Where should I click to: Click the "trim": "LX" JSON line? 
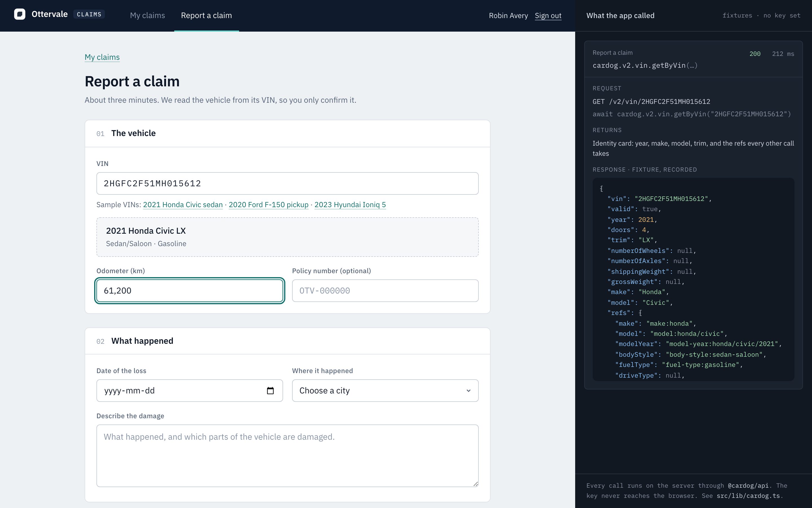pyautogui.click(x=632, y=240)
